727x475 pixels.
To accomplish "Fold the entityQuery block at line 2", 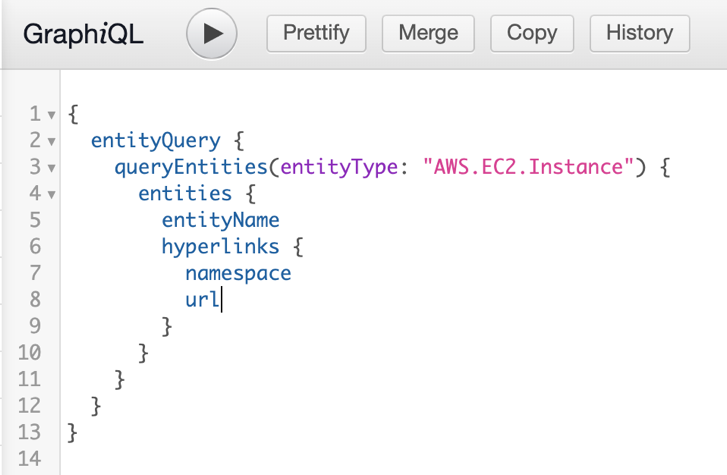I will point(52,141).
